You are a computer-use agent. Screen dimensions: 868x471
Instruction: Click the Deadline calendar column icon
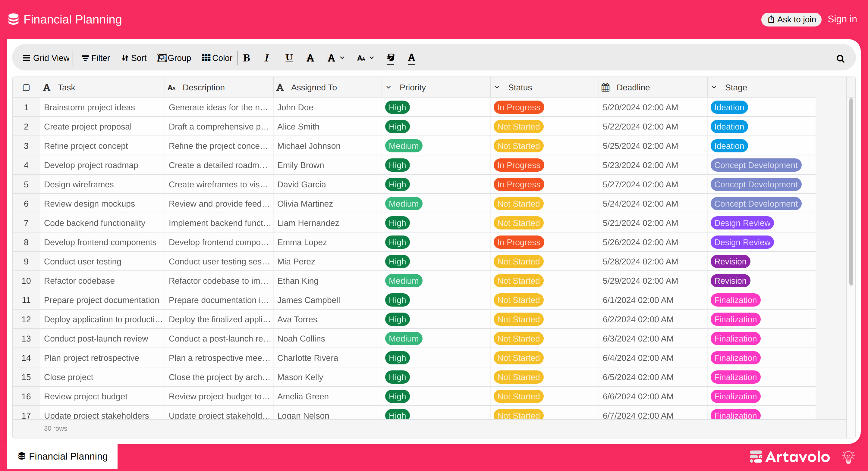click(605, 88)
